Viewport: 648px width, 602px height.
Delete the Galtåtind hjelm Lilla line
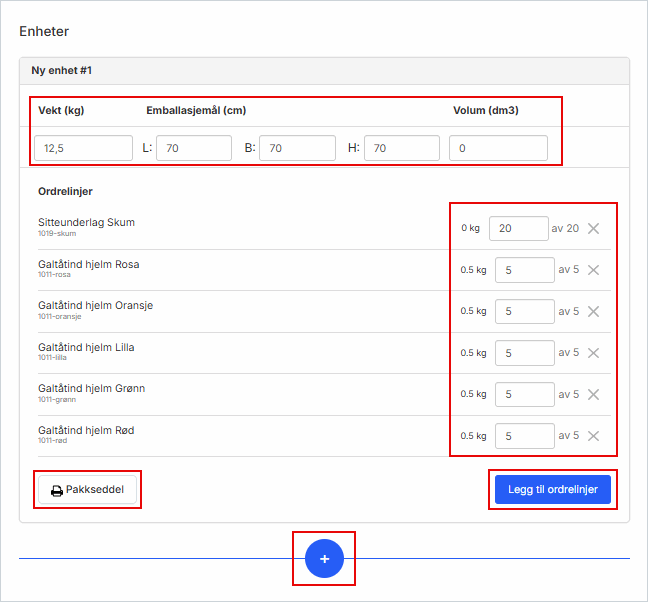click(x=593, y=353)
